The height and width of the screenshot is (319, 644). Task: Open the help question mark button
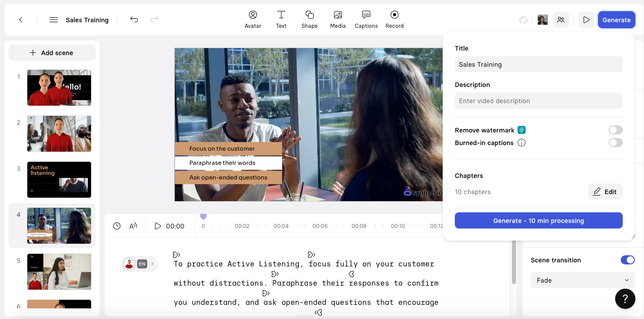coord(625,298)
